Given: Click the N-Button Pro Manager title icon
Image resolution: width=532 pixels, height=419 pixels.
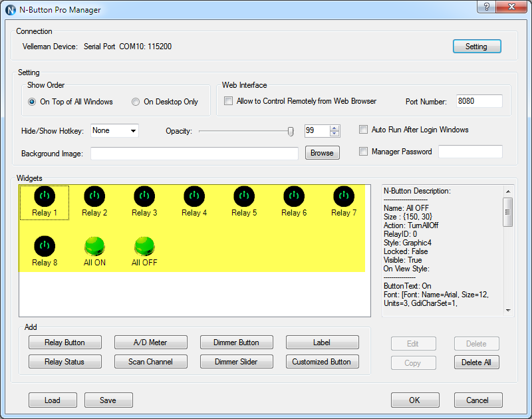Looking at the screenshot, I should [x=11, y=10].
